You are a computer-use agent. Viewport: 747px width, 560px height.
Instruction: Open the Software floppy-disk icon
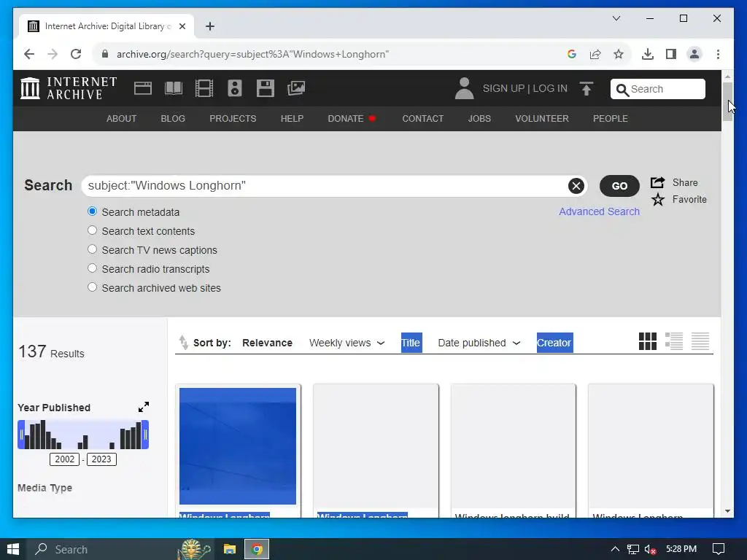pos(266,88)
